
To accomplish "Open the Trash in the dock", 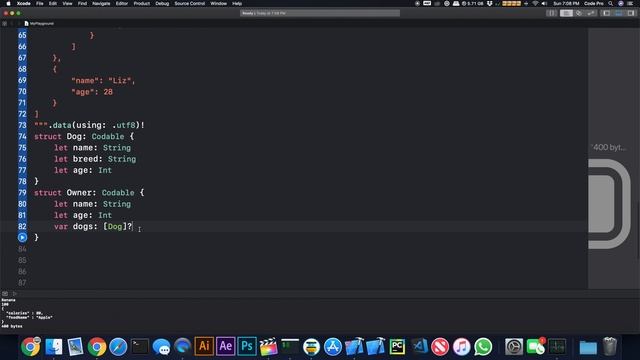I will [x=610, y=347].
